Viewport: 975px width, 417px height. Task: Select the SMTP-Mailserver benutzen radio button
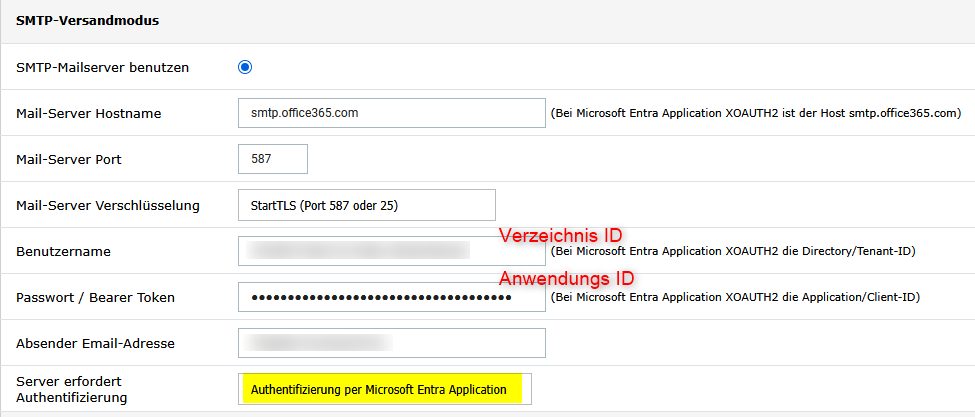point(245,68)
